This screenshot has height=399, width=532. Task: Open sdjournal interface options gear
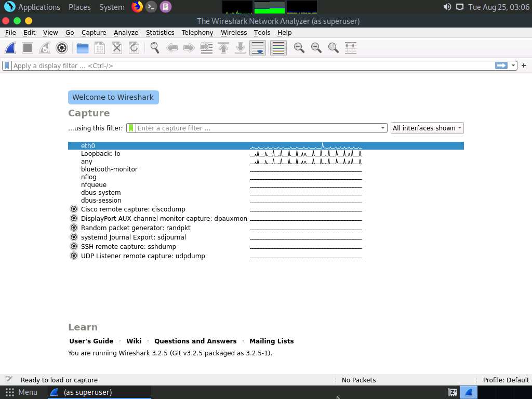[x=74, y=237]
